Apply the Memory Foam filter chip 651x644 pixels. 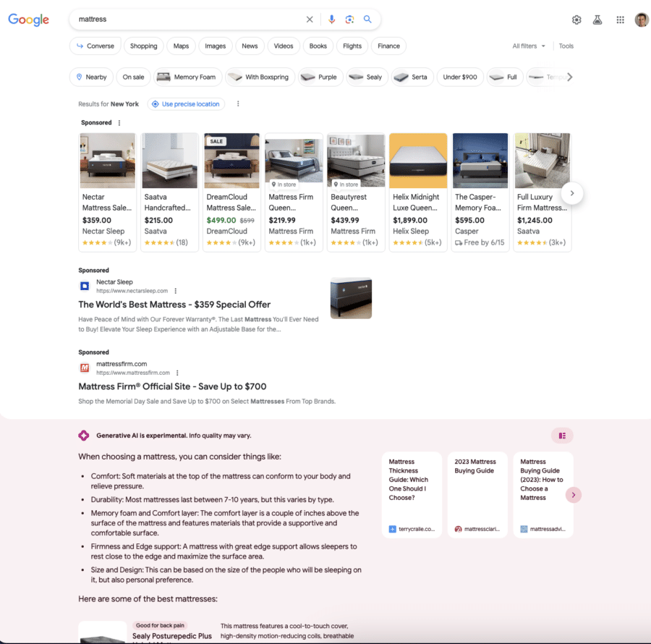187,77
